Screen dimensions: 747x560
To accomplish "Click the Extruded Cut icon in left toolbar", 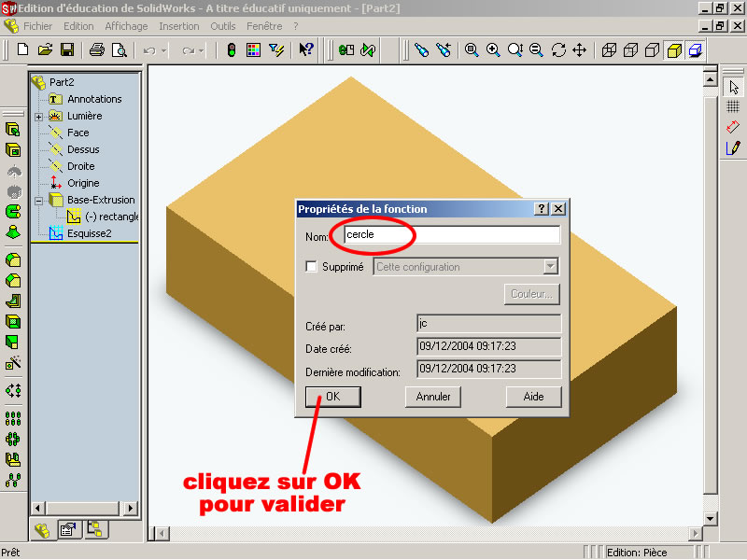I will (13, 150).
